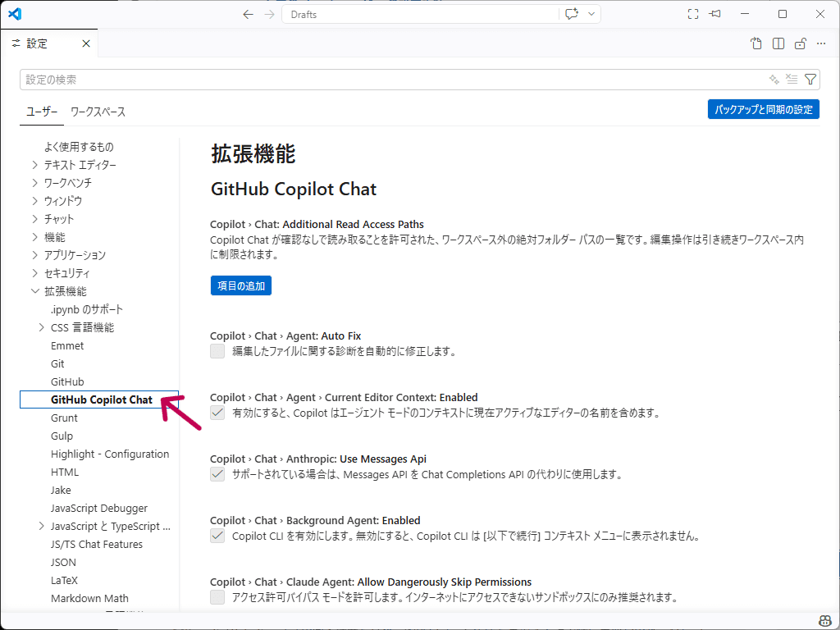Uncheck Current Editor Context: Enabled checkbox

click(217, 413)
